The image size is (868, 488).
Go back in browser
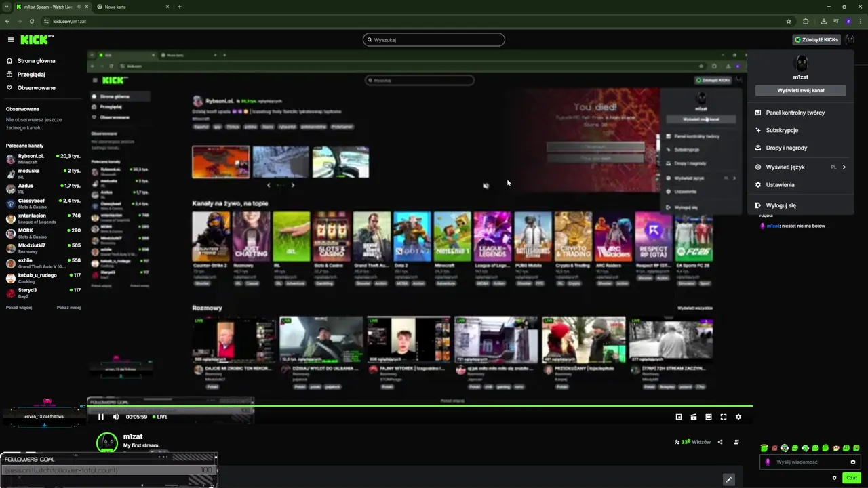7,21
